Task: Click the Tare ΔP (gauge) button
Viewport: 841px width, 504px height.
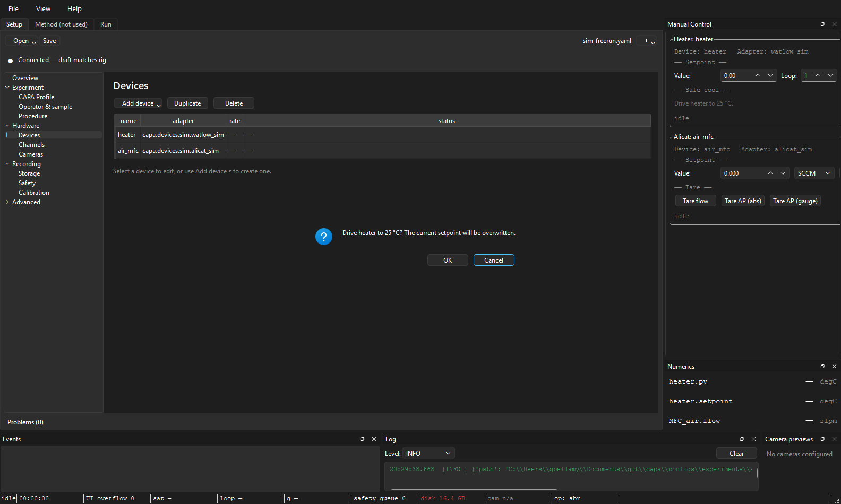Action: (795, 201)
